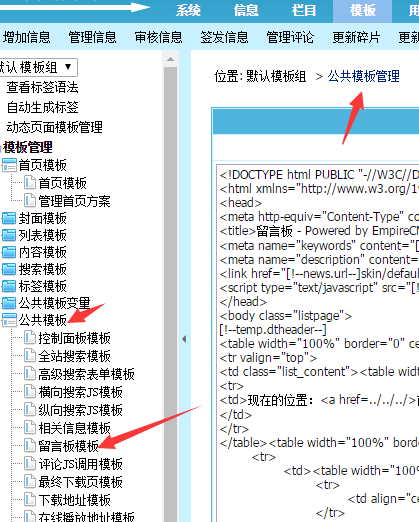Collapse the 公共模板 tree node label

pos(42,320)
